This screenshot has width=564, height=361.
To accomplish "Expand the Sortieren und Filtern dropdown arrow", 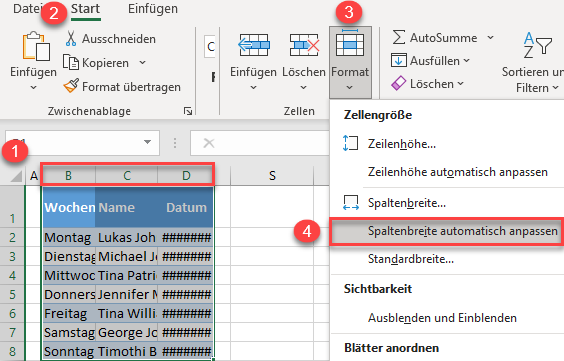I will click(x=555, y=87).
